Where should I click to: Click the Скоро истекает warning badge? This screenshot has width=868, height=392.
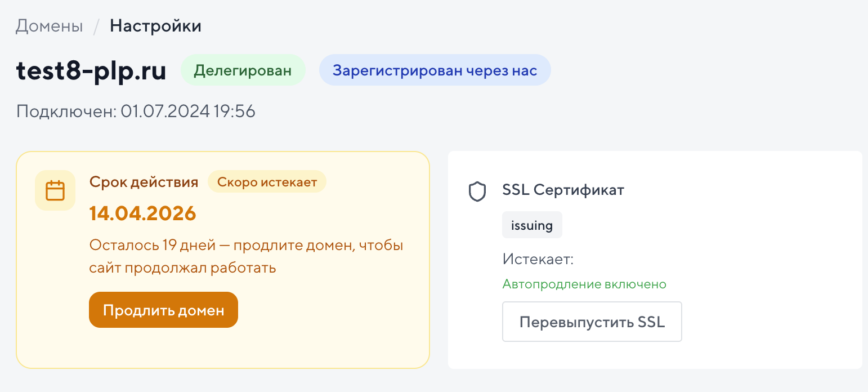267,182
